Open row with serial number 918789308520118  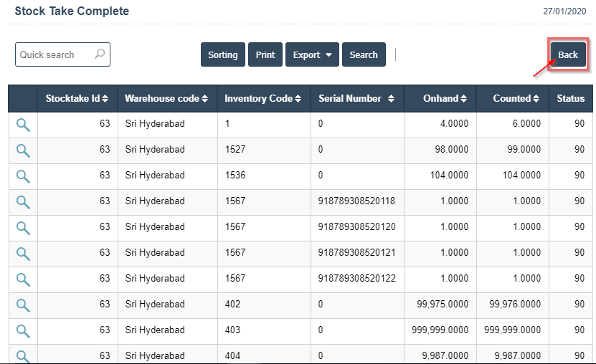(x=23, y=202)
